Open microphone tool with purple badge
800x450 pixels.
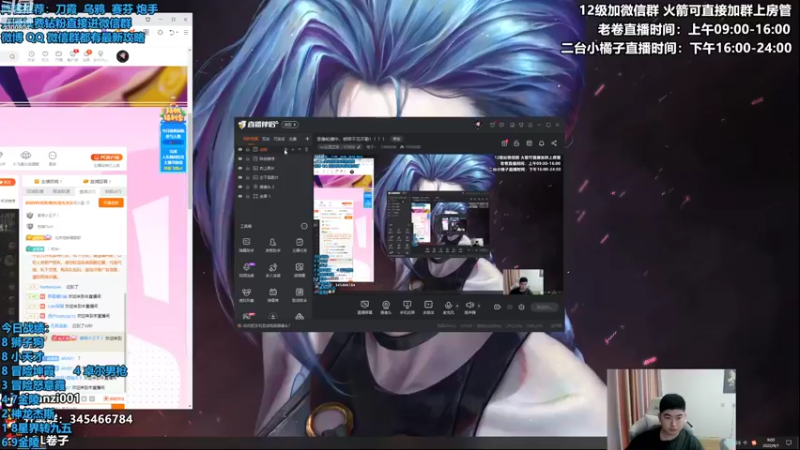click(246, 269)
